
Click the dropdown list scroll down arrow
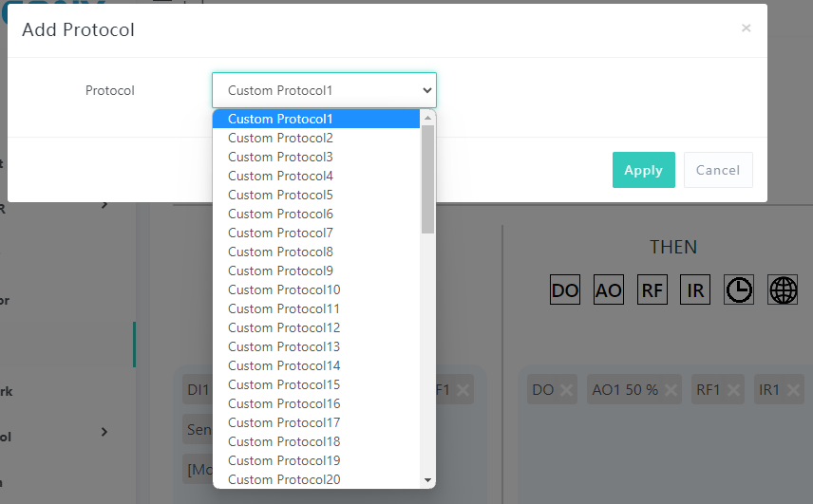tap(427, 480)
